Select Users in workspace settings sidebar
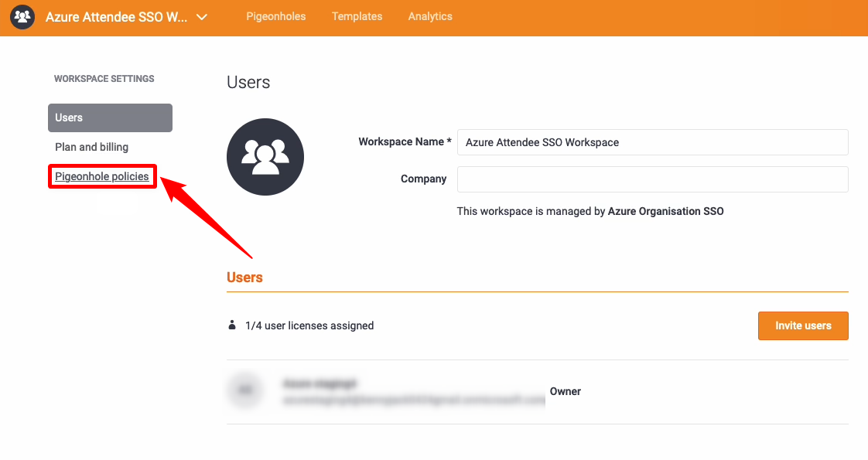This screenshot has width=868, height=460. (110, 118)
